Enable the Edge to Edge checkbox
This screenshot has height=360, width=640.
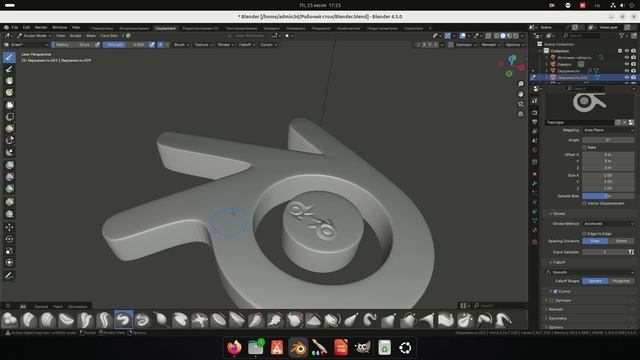click(584, 234)
